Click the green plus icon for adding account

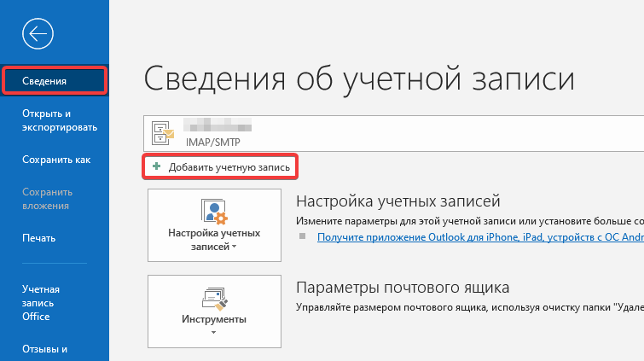[x=156, y=167]
